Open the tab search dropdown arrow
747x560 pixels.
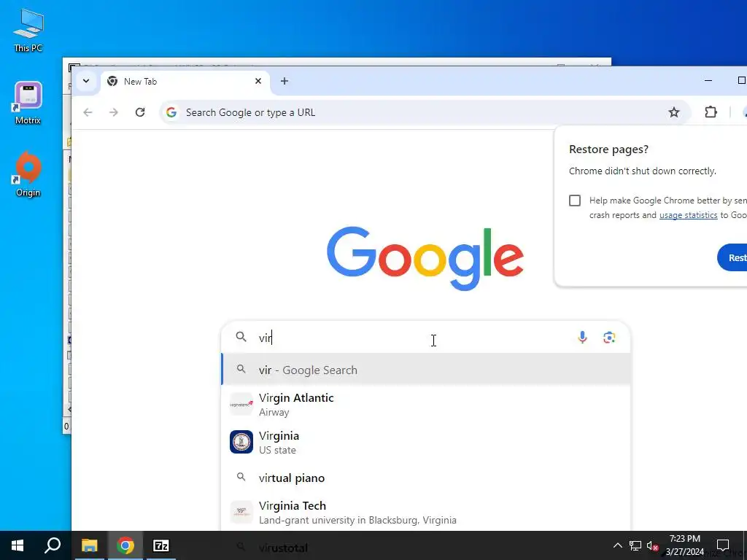[86, 81]
